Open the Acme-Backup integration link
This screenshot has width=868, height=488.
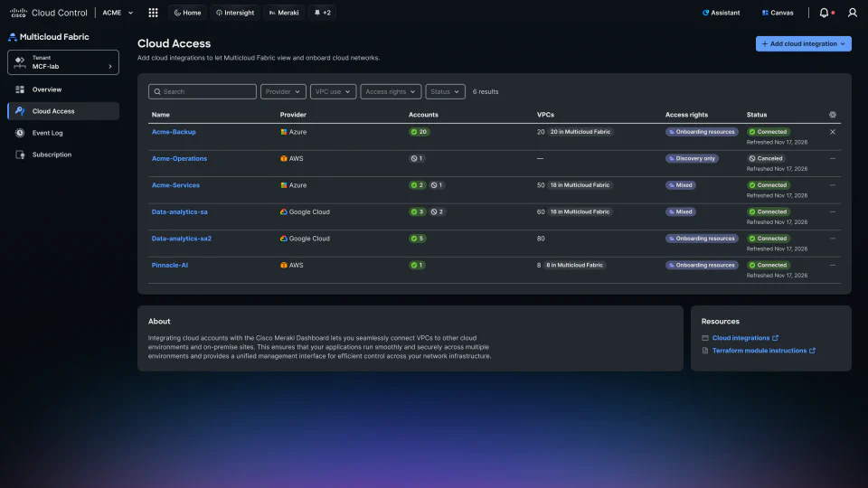(x=174, y=132)
